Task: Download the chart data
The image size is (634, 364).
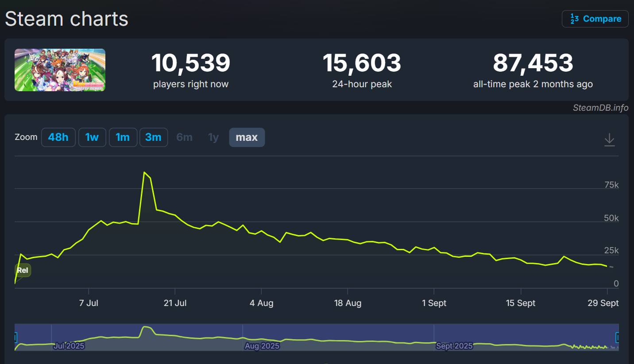Action: 610,139
